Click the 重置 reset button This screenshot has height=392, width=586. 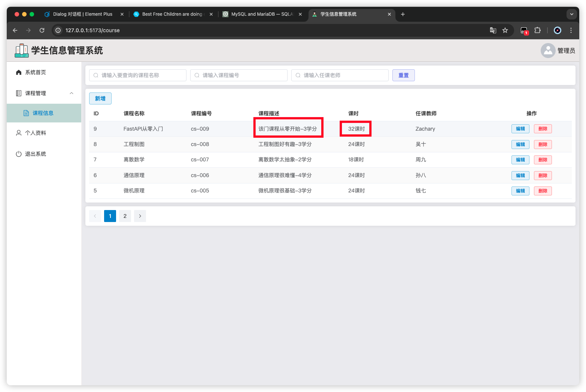pos(404,75)
